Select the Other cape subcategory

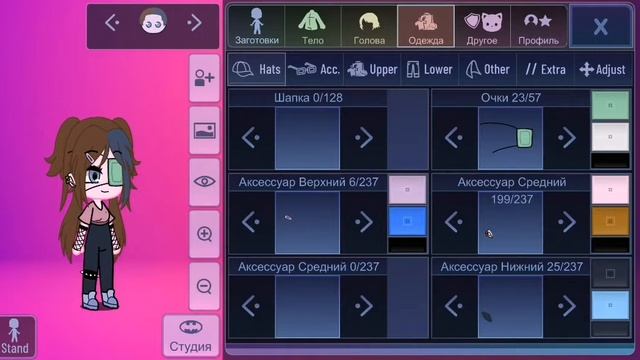click(488, 69)
